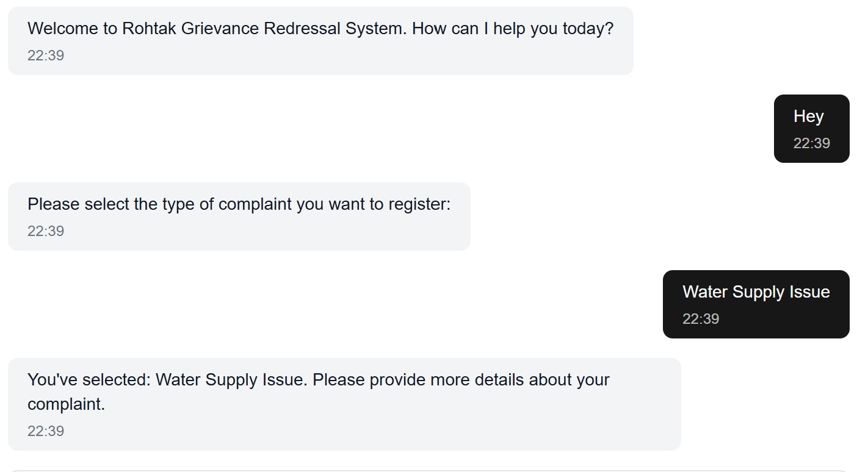Click 'Please provide more details' sentence

[461, 380]
